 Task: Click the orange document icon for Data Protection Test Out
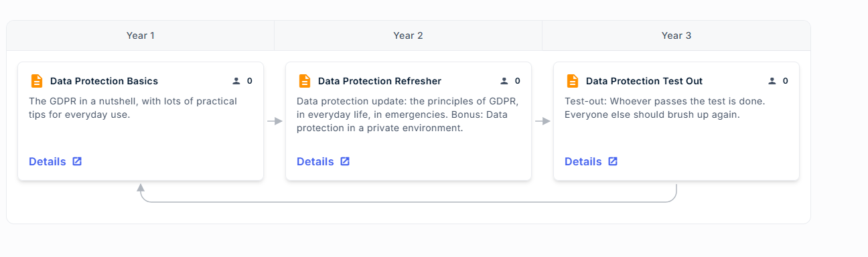point(573,81)
